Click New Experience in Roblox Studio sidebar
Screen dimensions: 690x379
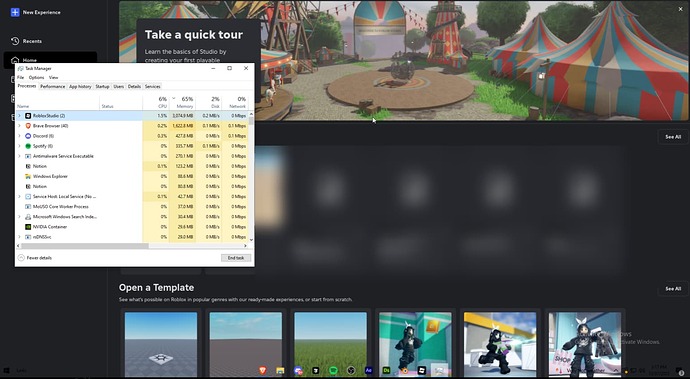(x=41, y=12)
